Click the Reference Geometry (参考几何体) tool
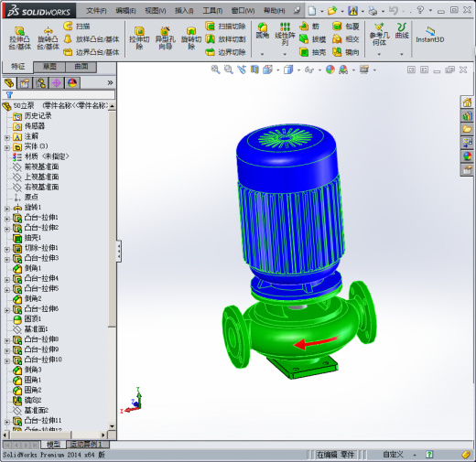 [379, 34]
